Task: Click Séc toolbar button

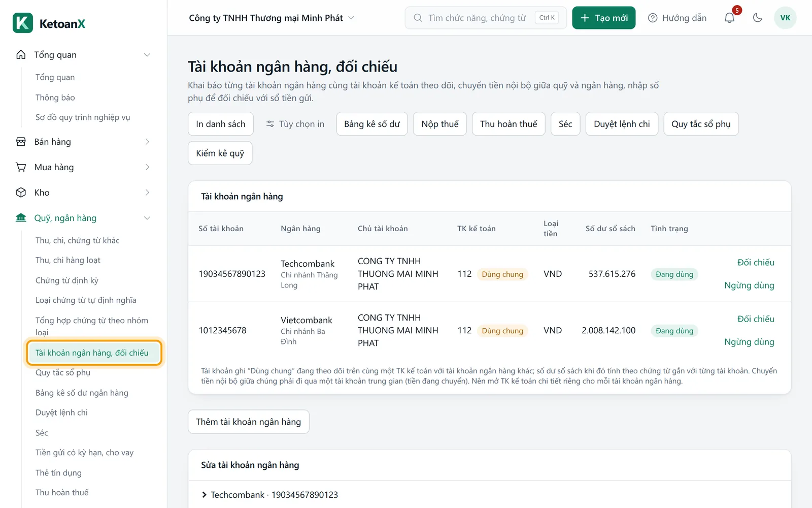Action: (x=565, y=124)
